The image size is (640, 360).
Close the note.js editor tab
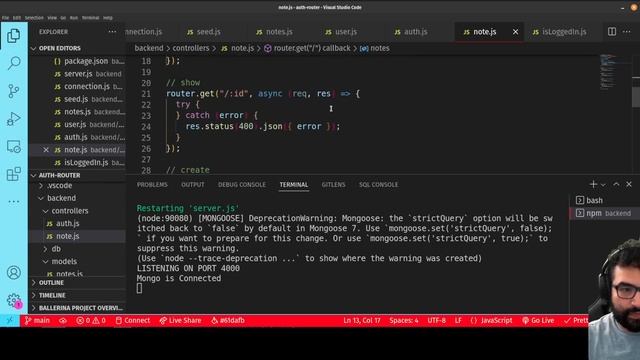pyautogui.click(x=516, y=31)
